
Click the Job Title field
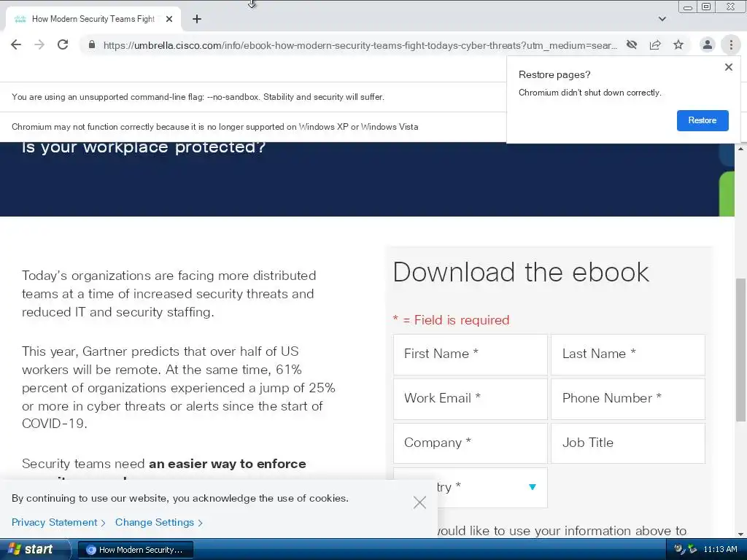click(x=628, y=443)
